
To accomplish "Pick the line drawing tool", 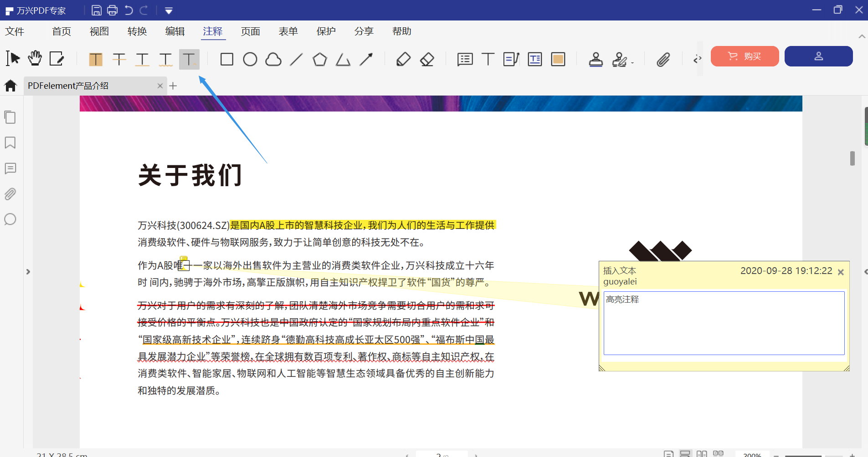I will (297, 59).
